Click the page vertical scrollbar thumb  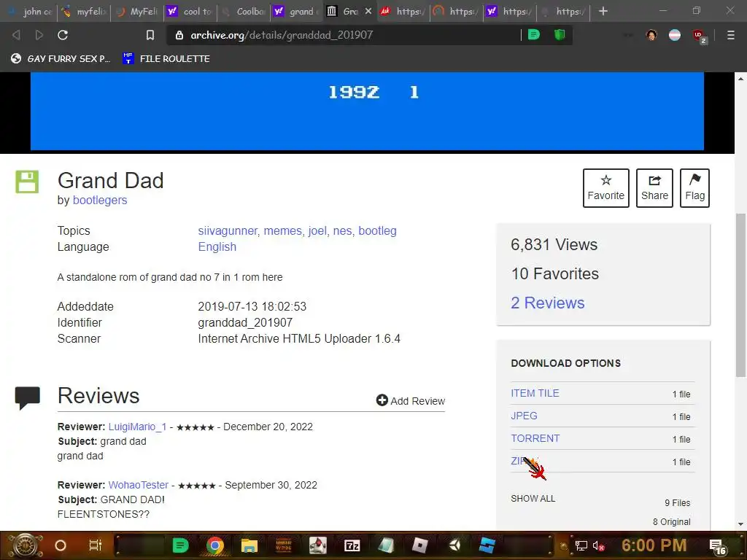coord(741,295)
